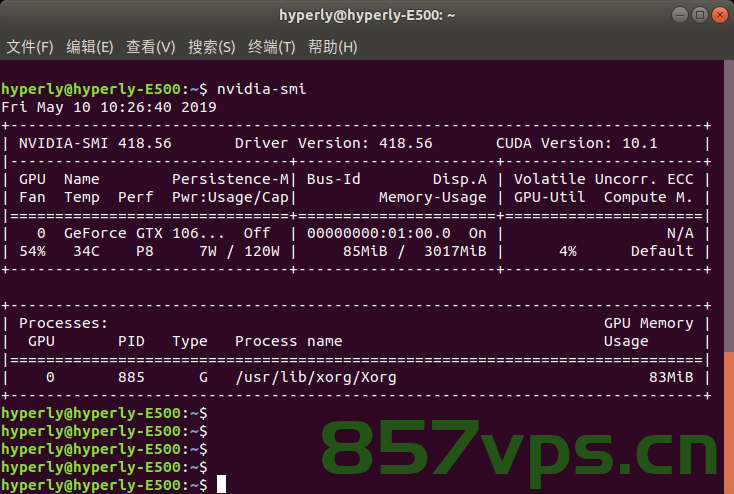734x494 pixels.
Task: Click the total memory value 3017MiB
Action: point(455,251)
